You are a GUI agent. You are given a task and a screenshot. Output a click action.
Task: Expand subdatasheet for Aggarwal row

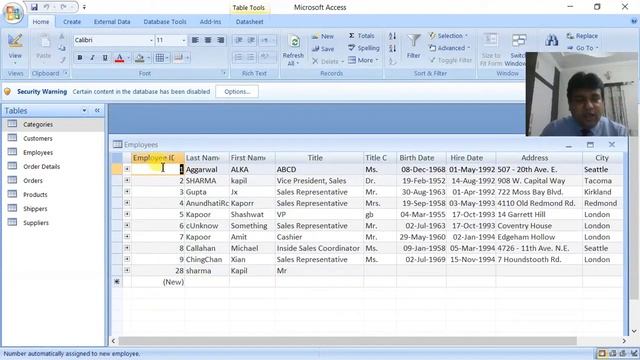point(127,169)
